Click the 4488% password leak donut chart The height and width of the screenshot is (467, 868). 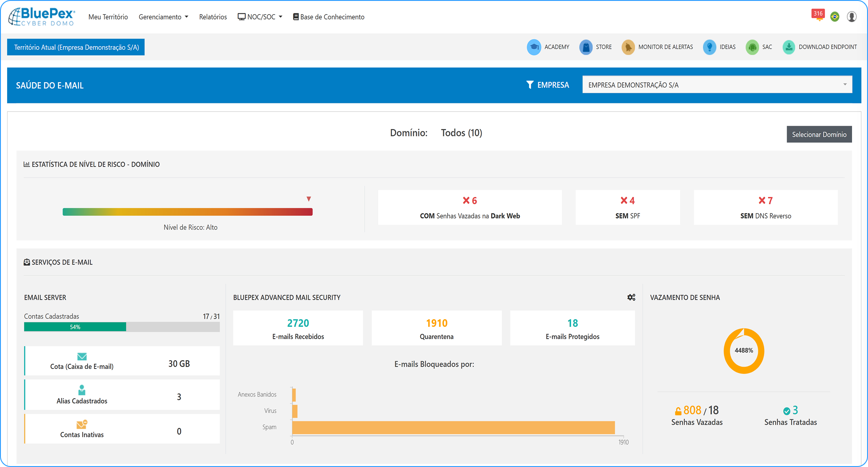coord(744,351)
